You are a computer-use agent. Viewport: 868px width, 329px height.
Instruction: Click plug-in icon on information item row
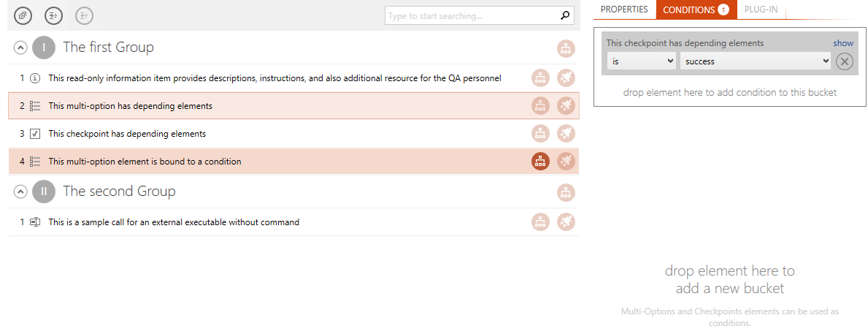pyautogui.click(x=566, y=78)
